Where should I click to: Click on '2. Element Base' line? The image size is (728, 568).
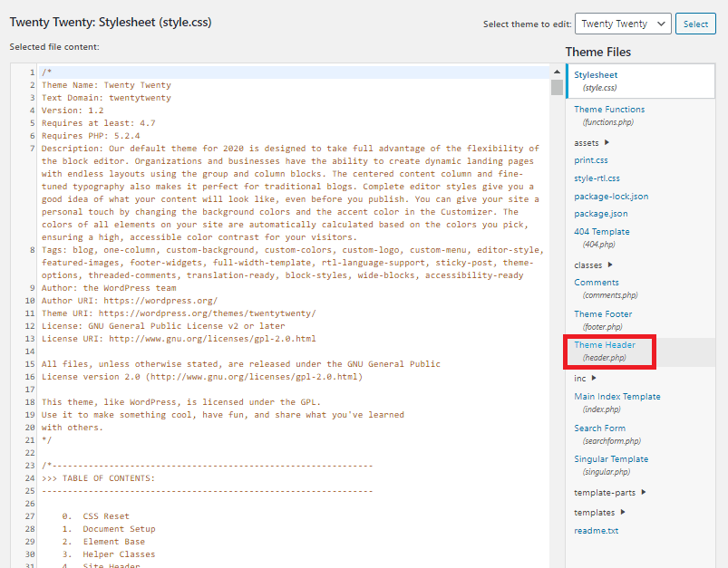click(x=103, y=542)
